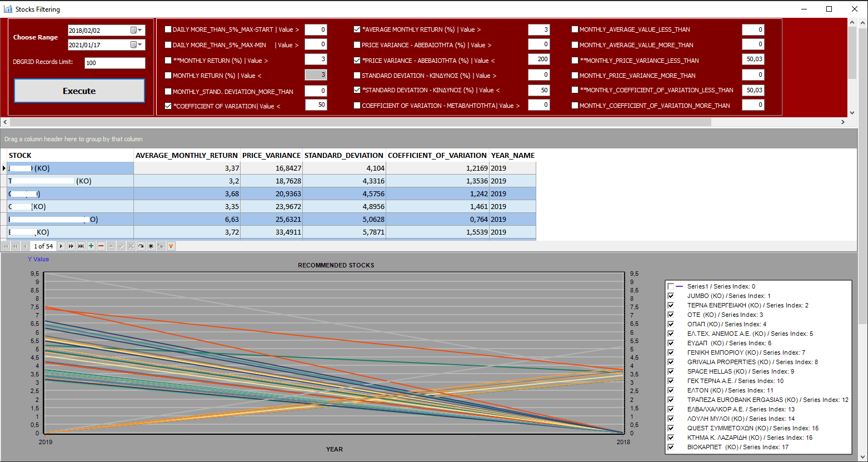Refresh data with the curved arrow icon

pyautogui.click(x=141, y=246)
